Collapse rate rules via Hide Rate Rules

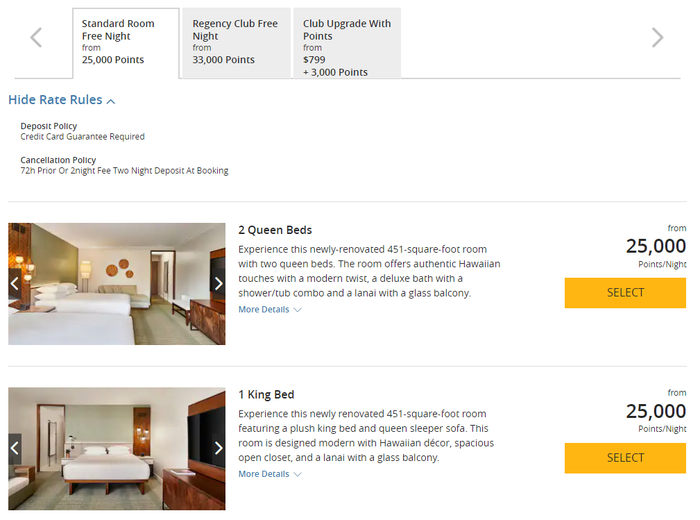coord(62,100)
